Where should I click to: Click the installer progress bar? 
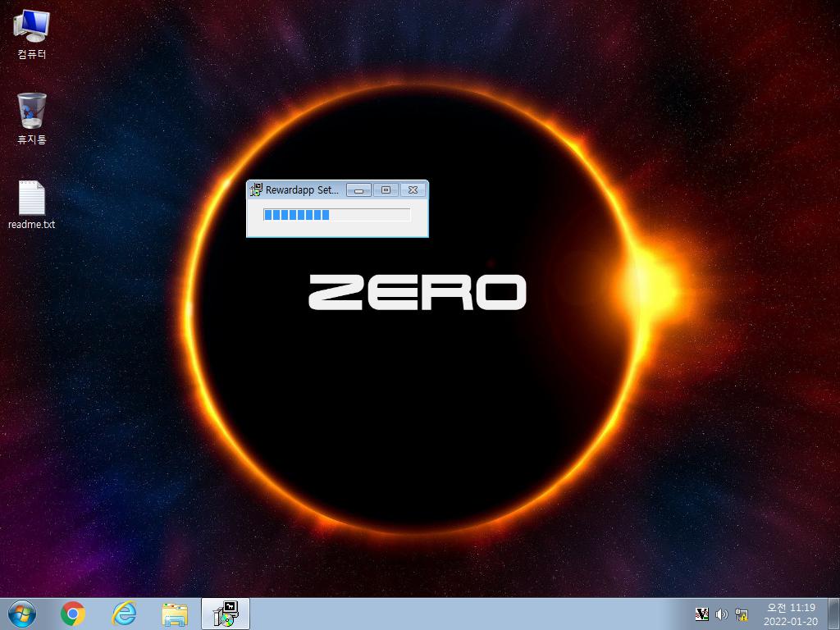tap(337, 215)
